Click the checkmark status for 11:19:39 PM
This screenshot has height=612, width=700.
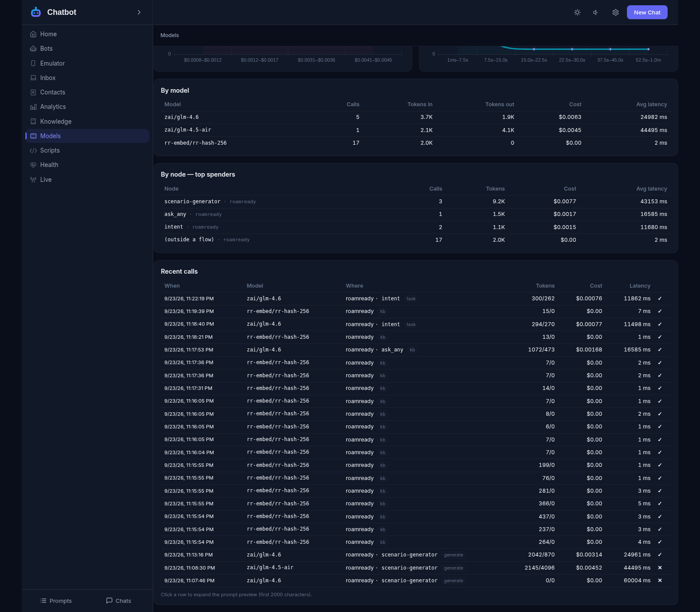660,311
